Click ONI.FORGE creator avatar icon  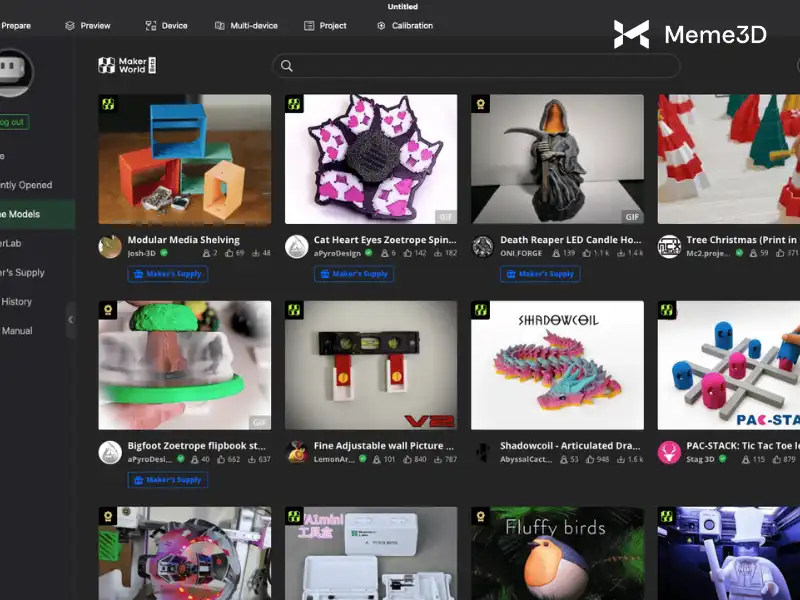coord(483,246)
